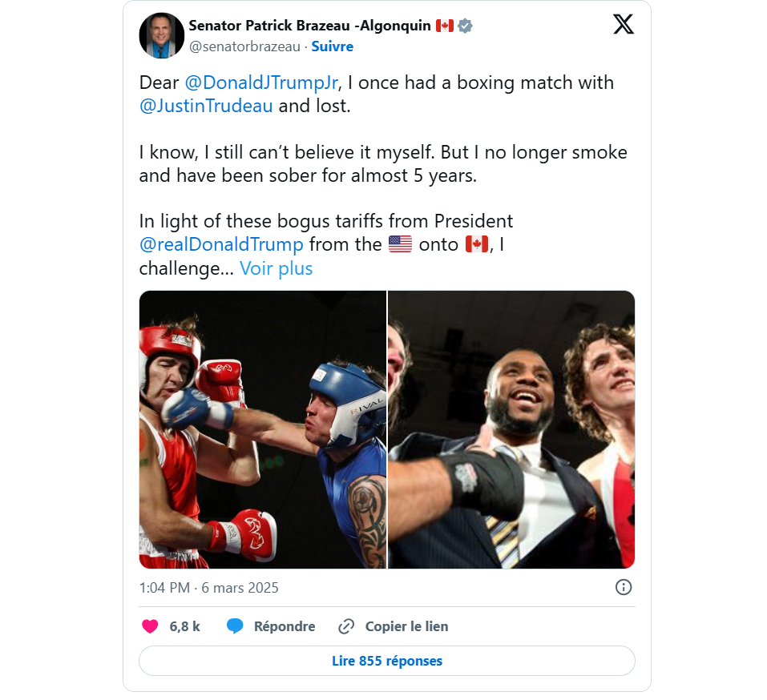Click the Canadian flag emoji in the name
This screenshot has height=700, width=767.
tap(443, 25)
